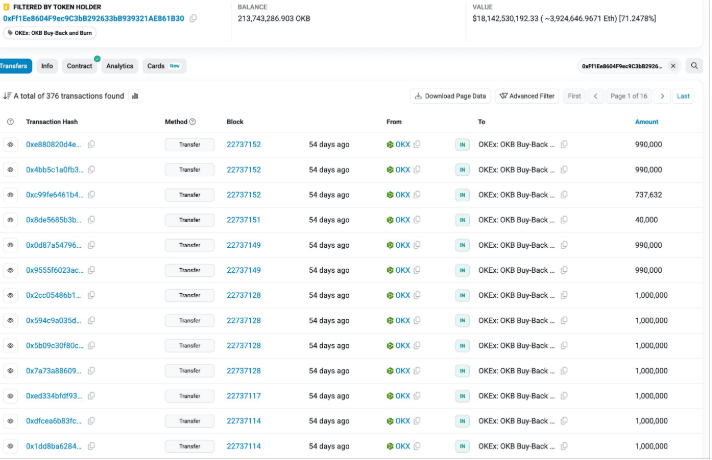This screenshot has width=712, height=460.
Task: Copy hash 0xed334bfdf93
Action: click(91, 396)
